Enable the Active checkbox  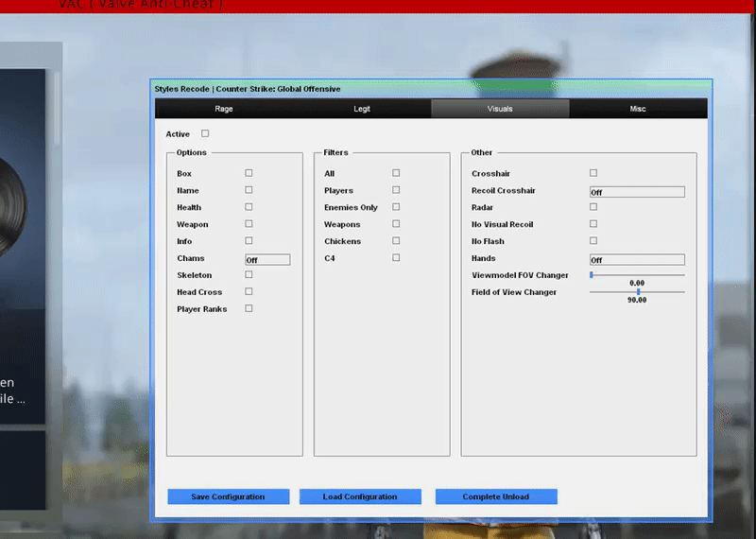(x=205, y=133)
